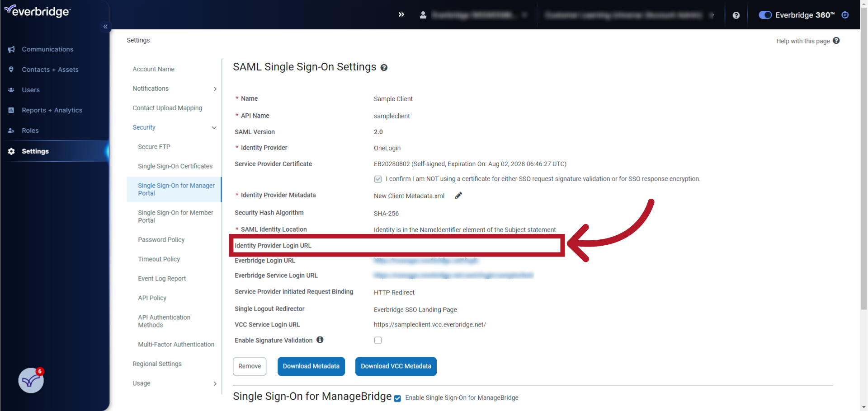This screenshot has height=411, width=868.
Task: Click help icon next to Help with this page
Action: (836, 41)
